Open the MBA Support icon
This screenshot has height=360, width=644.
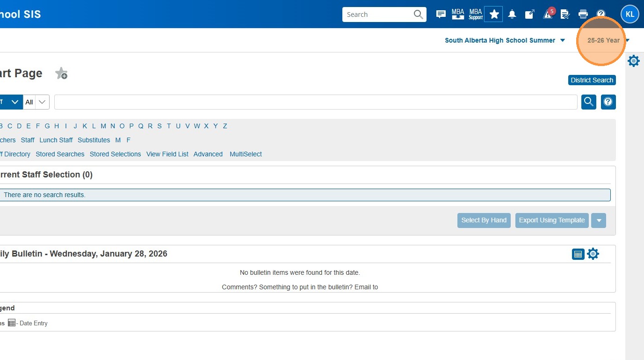[x=476, y=15]
